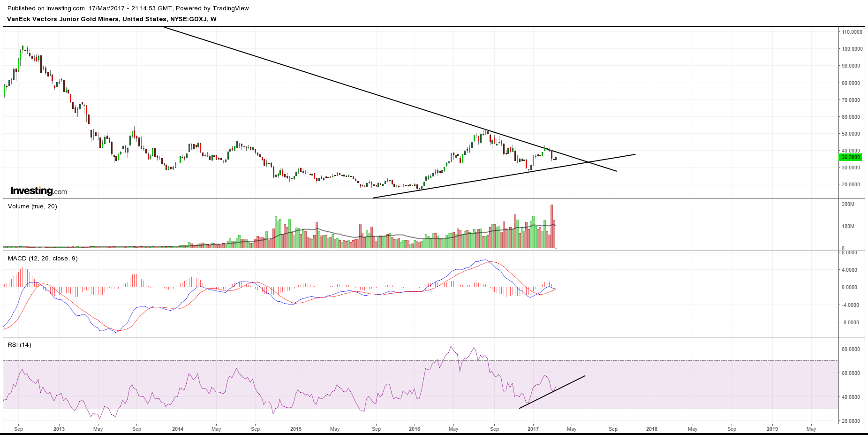Select the 2016 time axis marker
Screen dimensions: 868x435
[415, 429]
